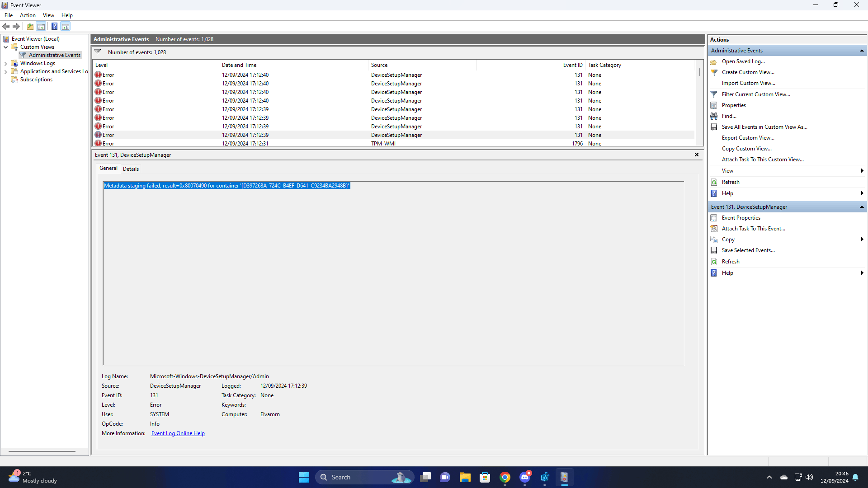Click the blue Help toolbar icon
This screenshot has width=868, height=488.
click(54, 26)
